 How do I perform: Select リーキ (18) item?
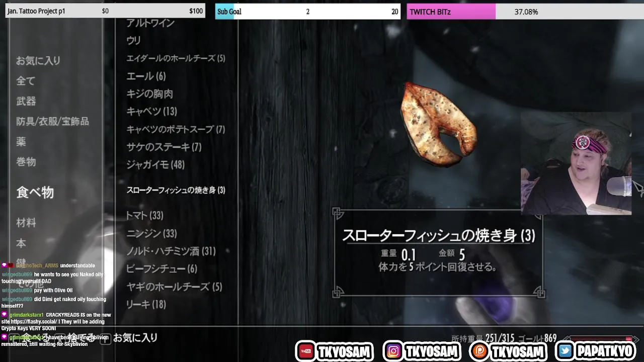pyautogui.click(x=146, y=305)
